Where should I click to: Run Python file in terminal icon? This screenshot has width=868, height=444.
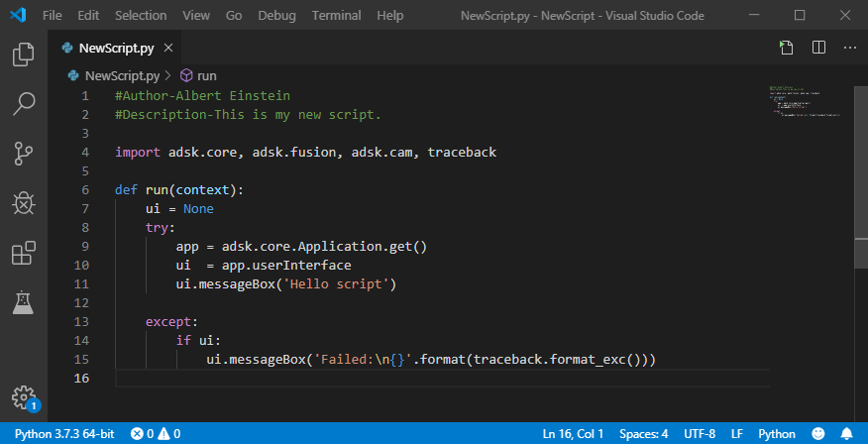pos(786,48)
